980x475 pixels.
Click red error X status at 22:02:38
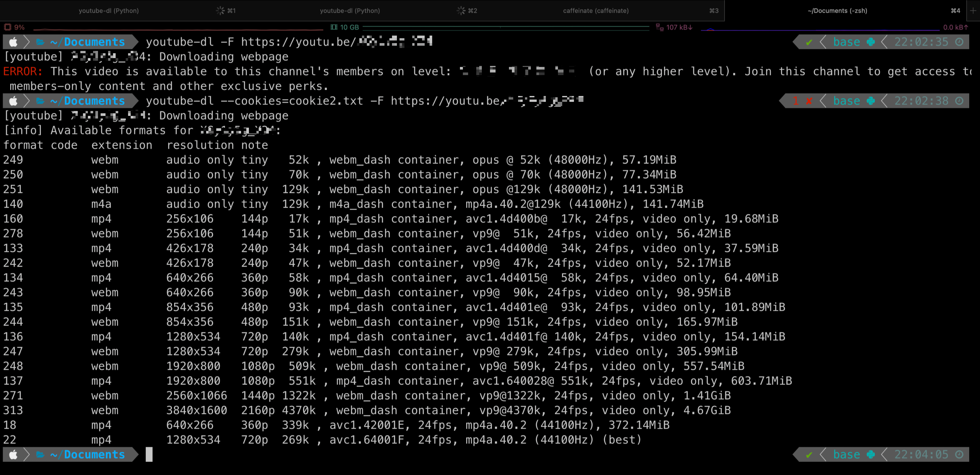point(809,101)
